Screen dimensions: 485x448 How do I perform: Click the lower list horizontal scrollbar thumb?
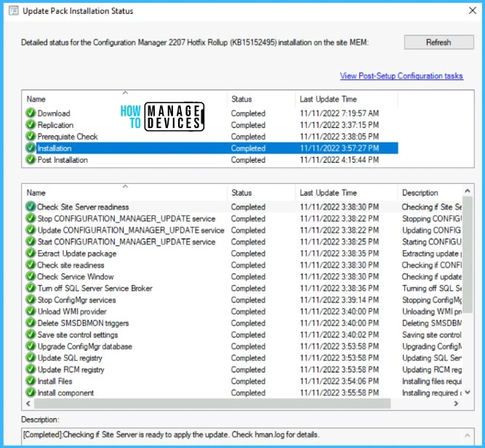point(212,403)
